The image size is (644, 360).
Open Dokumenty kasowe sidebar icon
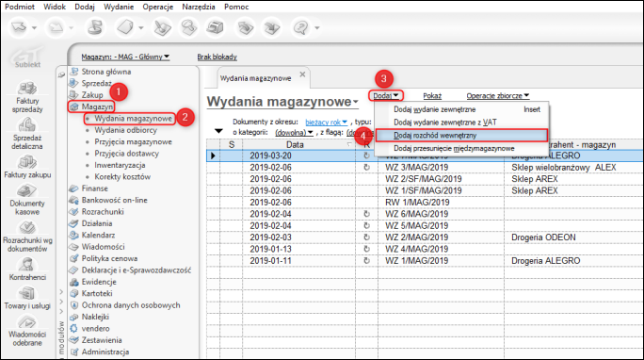(x=27, y=191)
